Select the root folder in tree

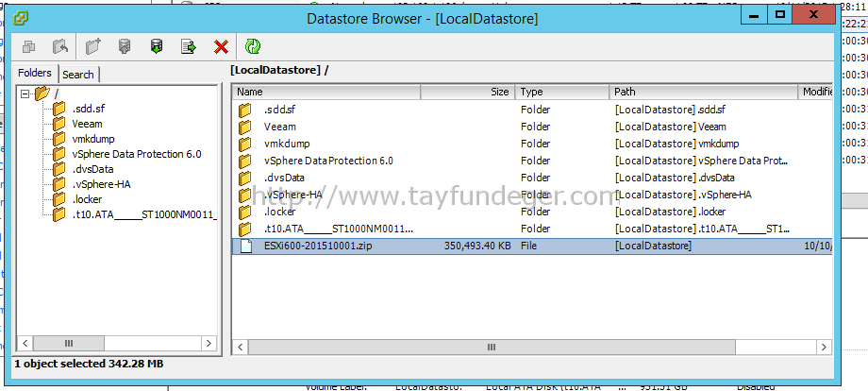(57, 94)
